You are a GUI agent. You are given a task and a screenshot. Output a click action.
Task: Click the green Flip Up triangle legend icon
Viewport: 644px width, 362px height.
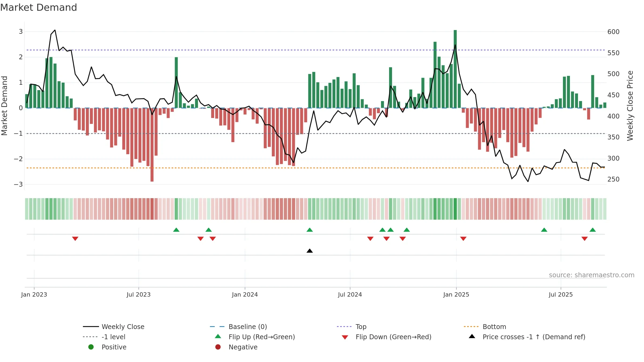click(x=218, y=336)
